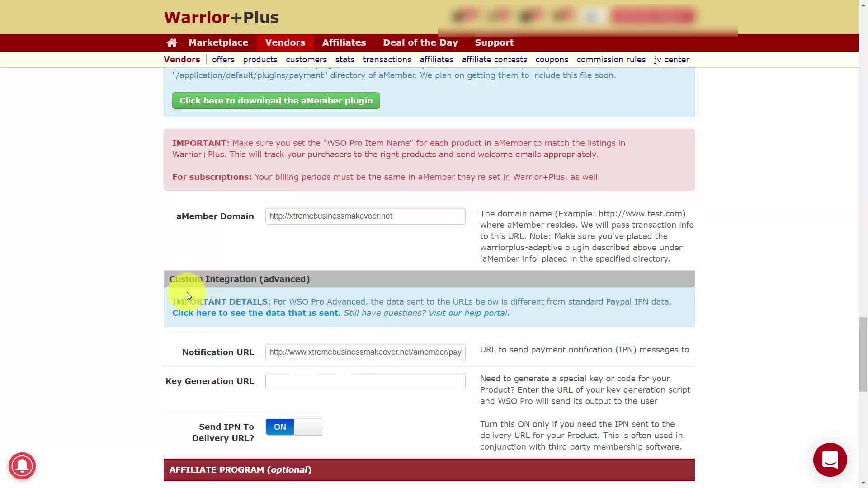Screen dimensions: 868x488
Task: Download the aMember plugin
Action: tap(276, 101)
